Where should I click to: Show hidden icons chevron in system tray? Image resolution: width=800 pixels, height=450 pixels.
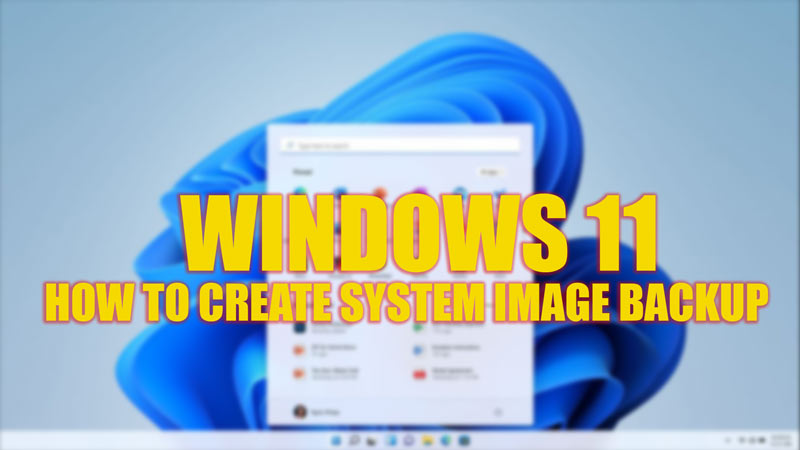tap(728, 440)
